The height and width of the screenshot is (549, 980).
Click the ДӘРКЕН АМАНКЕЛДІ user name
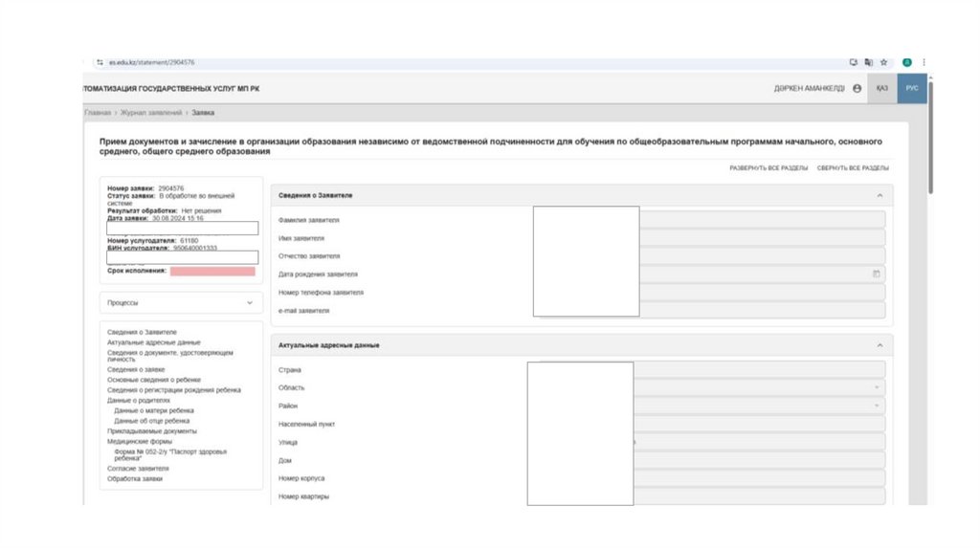coord(809,89)
